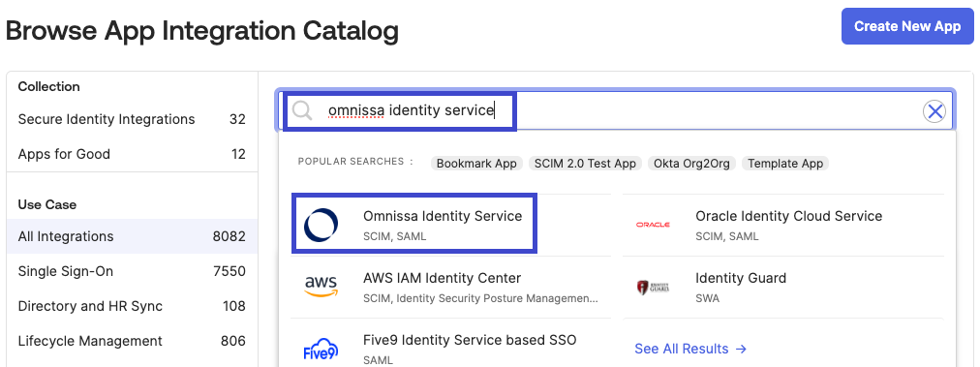
Task: Click the search magnifier icon
Action: coord(302,111)
